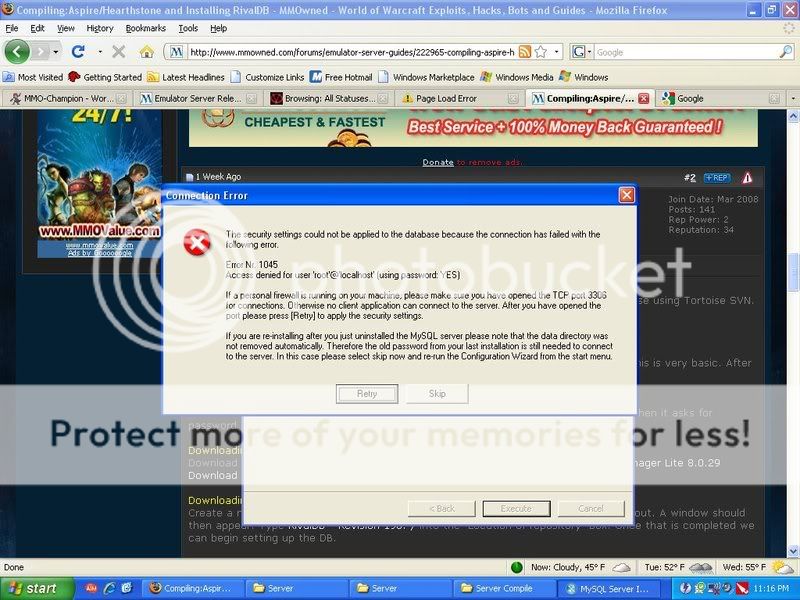Image resolution: width=800 pixels, height=600 pixels.
Task: Click Retry in Connection Error dialog
Action: click(x=367, y=393)
